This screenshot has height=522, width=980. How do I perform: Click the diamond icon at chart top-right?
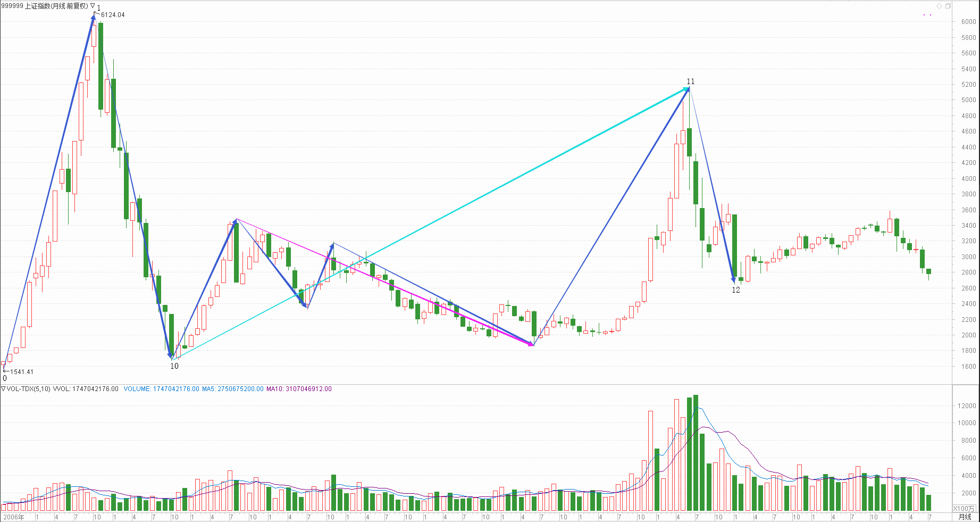pos(939,6)
